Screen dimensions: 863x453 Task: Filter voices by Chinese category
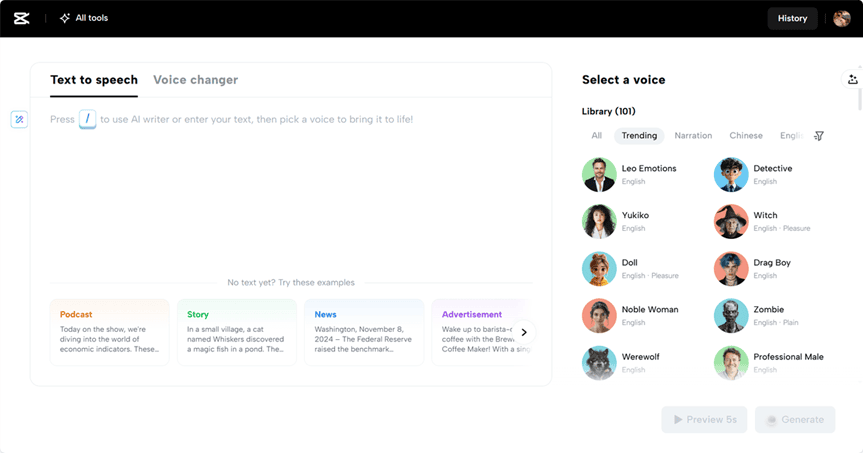tap(746, 136)
